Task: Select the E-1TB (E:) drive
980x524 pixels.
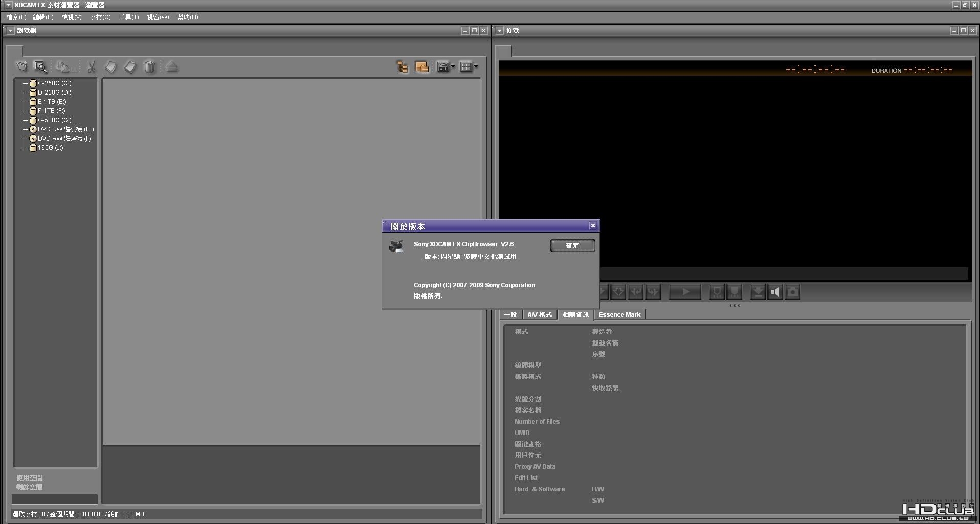Action: 52,102
